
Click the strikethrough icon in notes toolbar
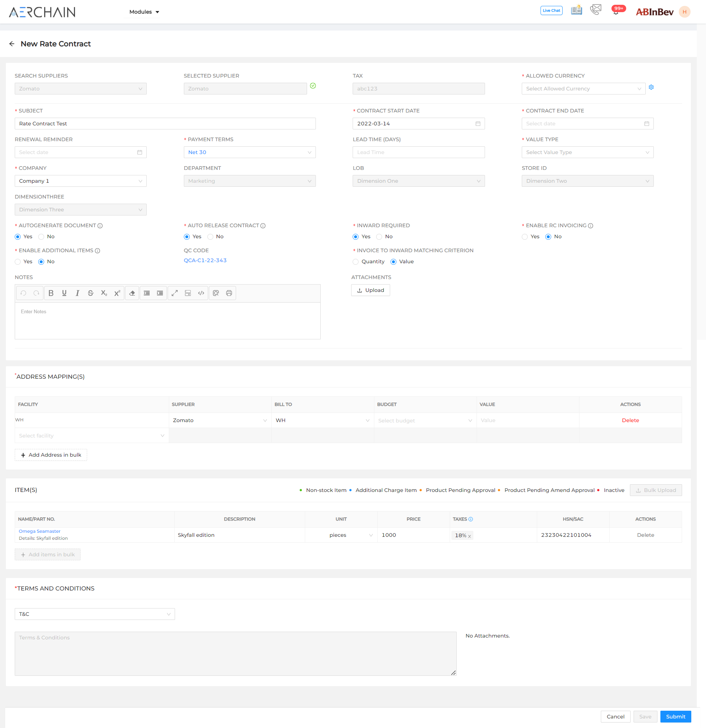pos(90,293)
